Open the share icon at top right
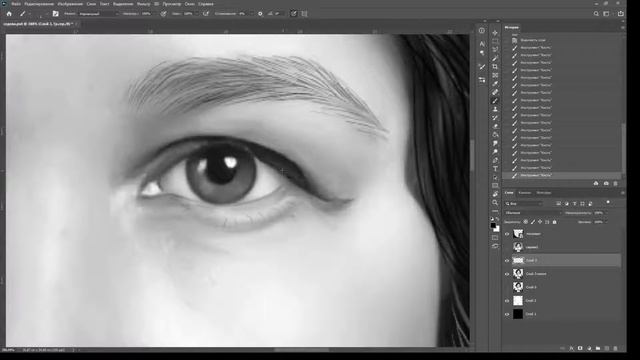Viewport: 640px width, 360px height. (620, 13)
